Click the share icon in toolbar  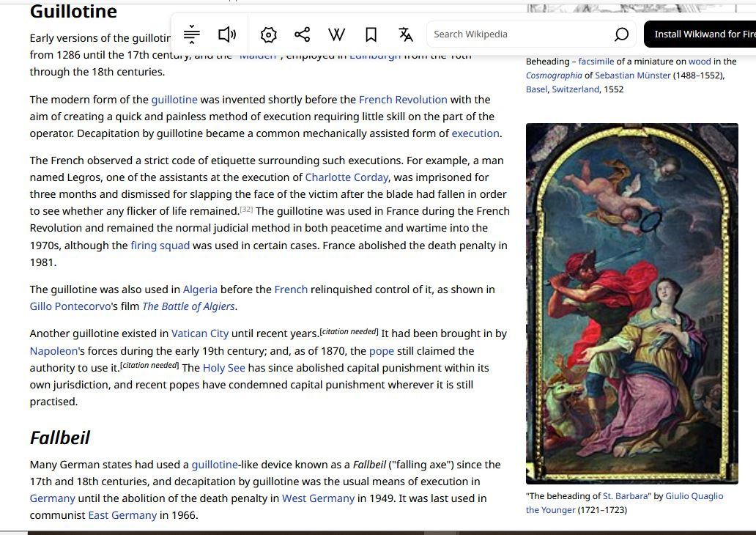coord(302,34)
